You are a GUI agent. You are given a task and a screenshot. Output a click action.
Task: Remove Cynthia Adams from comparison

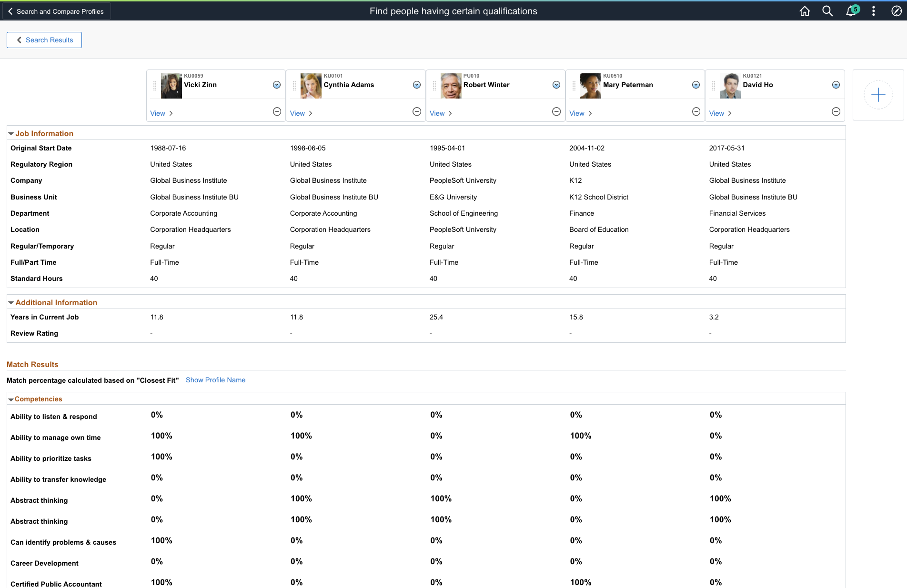point(417,111)
